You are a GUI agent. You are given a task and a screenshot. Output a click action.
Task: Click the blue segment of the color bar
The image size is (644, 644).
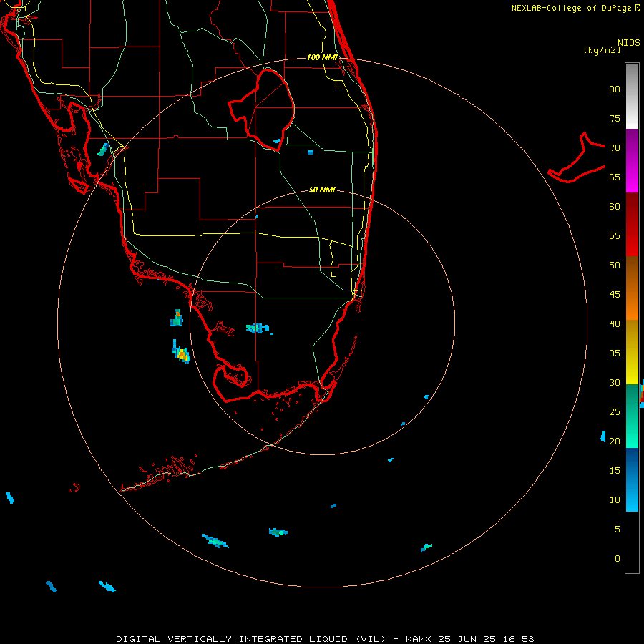click(632, 479)
